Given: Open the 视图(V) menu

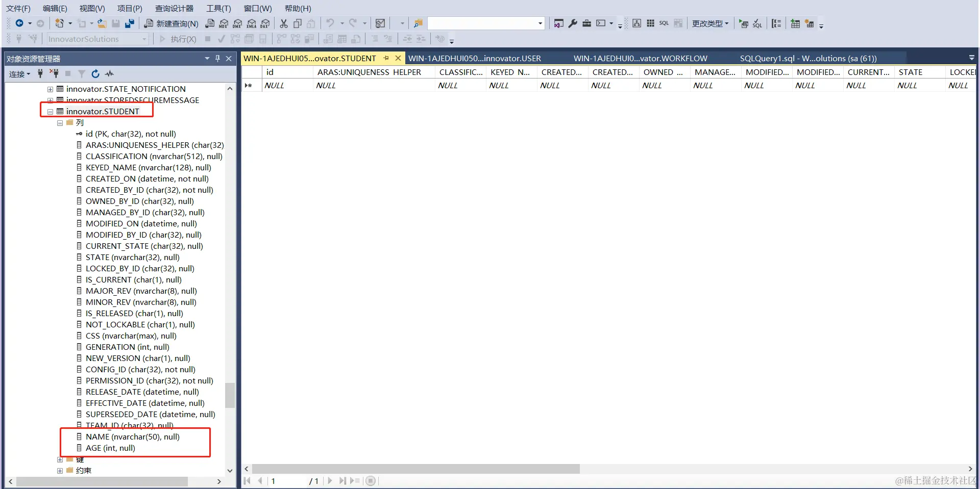Looking at the screenshot, I should coord(92,8).
